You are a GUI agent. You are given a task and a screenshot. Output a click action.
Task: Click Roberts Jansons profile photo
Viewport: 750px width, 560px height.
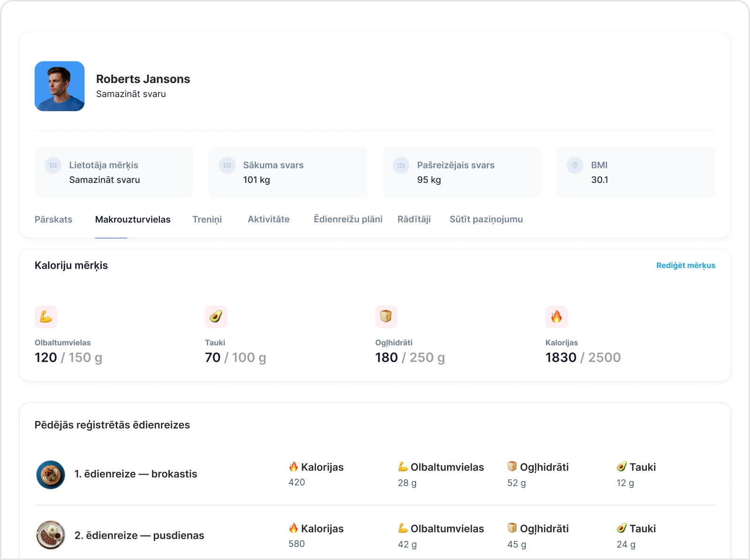tap(60, 86)
